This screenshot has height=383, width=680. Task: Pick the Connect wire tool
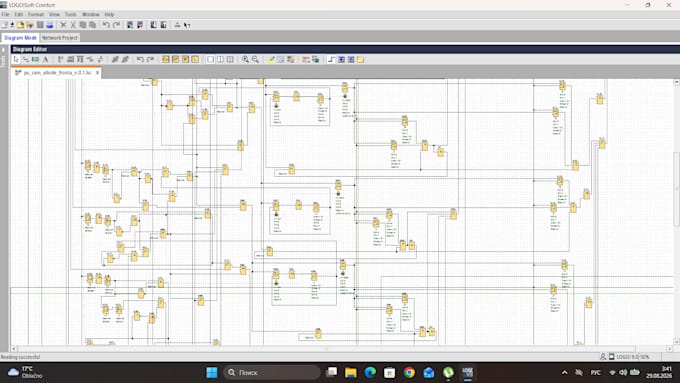click(x=26, y=59)
